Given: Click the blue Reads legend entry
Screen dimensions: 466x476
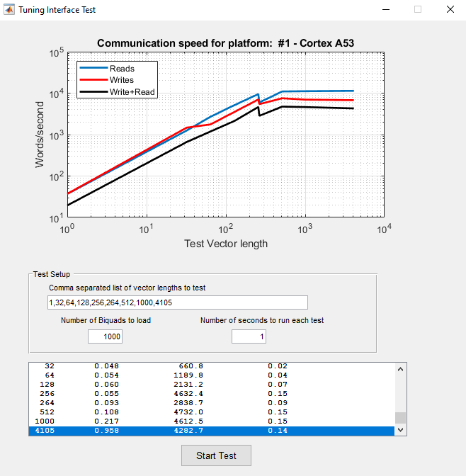Looking at the screenshot, I should pos(121,69).
